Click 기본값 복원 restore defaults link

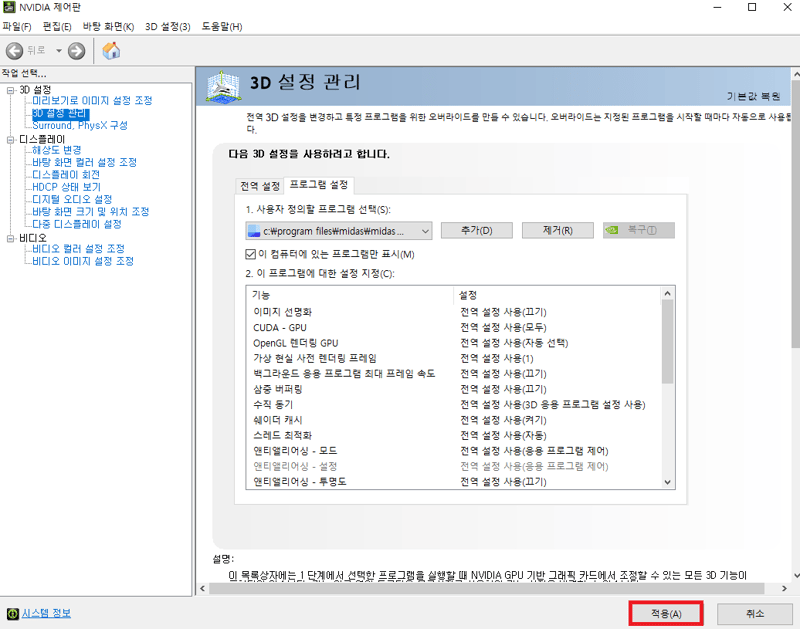pos(754,96)
